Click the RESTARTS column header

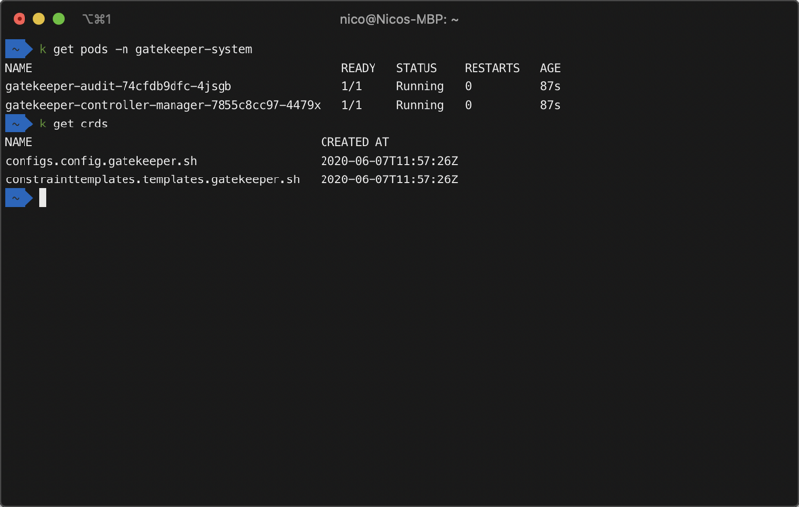pyautogui.click(x=492, y=68)
